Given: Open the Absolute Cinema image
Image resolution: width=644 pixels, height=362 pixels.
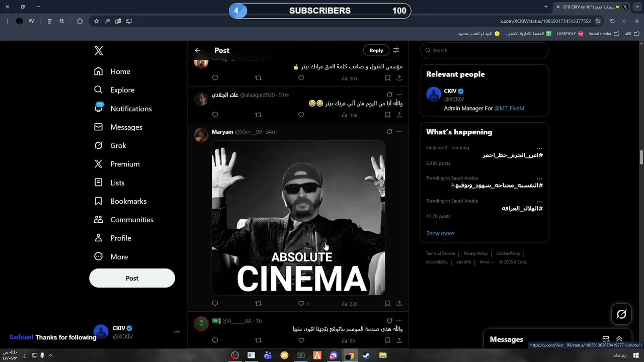Looking at the screenshot, I should 298,218.
